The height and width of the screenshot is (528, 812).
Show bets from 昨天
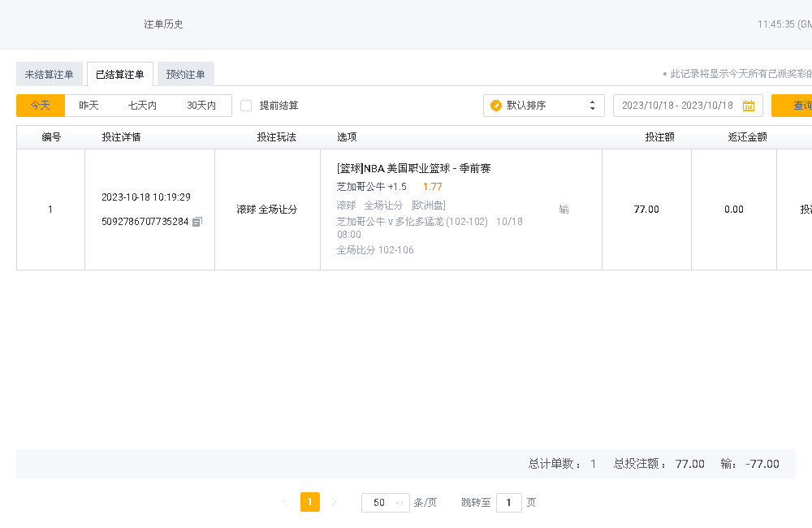pos(89,106)
